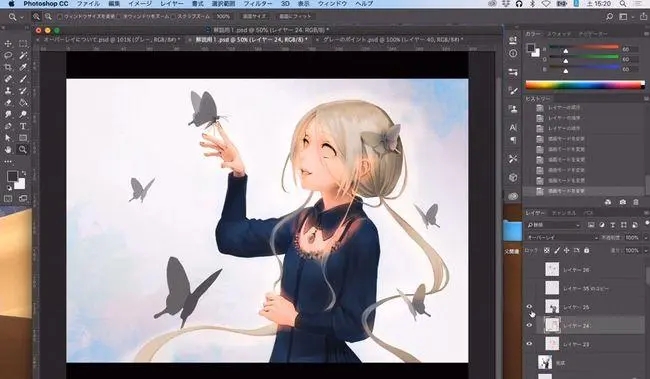The image size is (650, 379).
Task: Select the Crop tool
Action: pos(8,67)
